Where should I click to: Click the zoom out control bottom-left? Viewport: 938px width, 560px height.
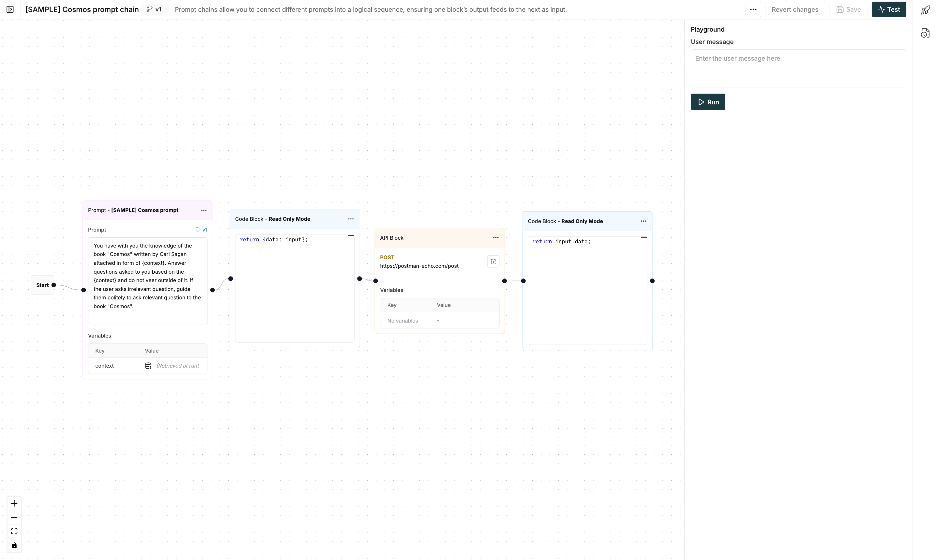[x=15, y=517]
